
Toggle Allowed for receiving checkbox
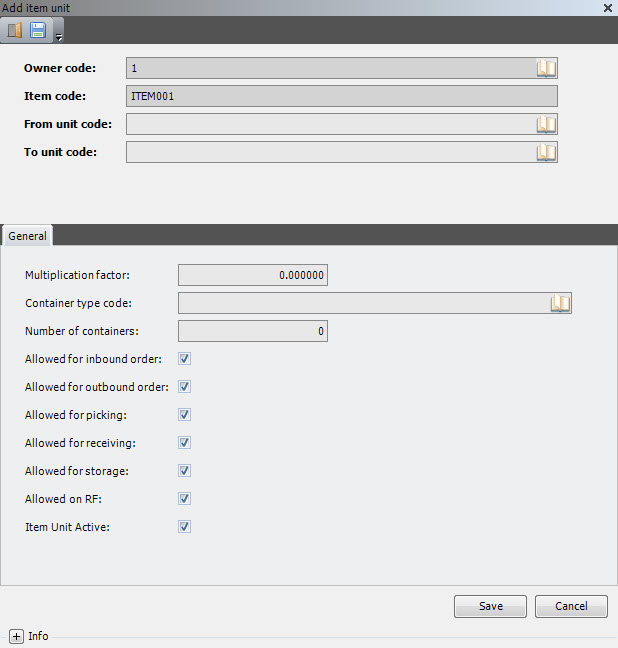(x=184, y=443)
